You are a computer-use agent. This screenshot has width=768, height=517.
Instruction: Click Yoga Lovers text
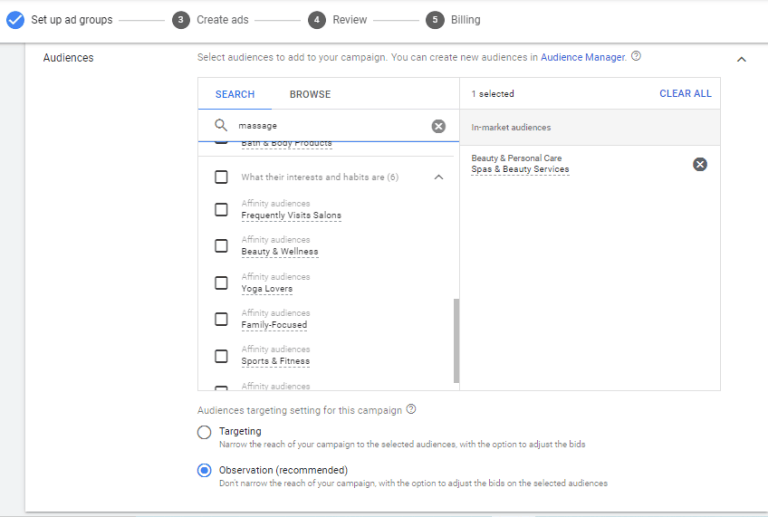[267, 289]
